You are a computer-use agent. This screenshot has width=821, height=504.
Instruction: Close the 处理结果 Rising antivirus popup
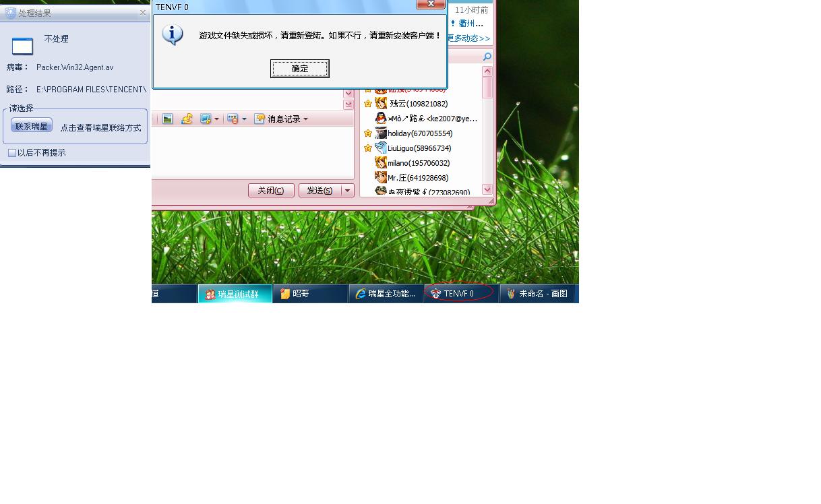[143, 13]
